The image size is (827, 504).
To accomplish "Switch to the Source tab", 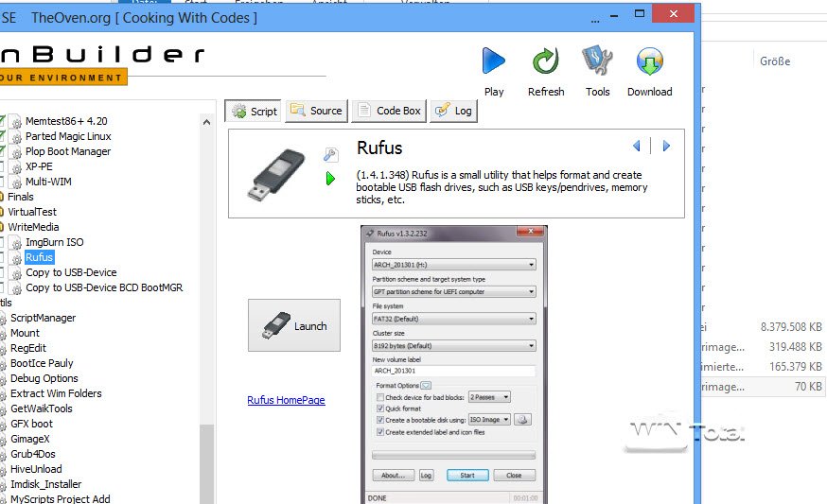I will [316, 111].
